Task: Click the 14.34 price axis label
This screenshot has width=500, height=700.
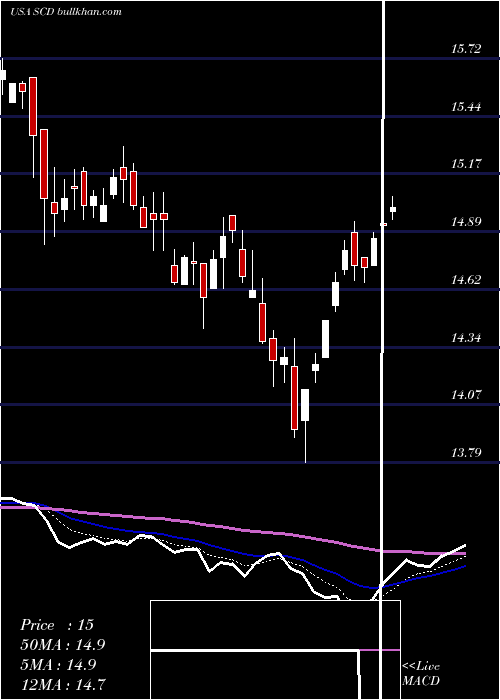Action: click(x=466, y=338)
